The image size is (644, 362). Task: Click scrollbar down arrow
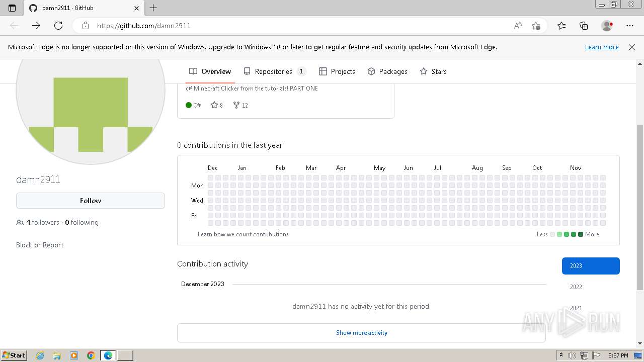click(x=640, y=343)
